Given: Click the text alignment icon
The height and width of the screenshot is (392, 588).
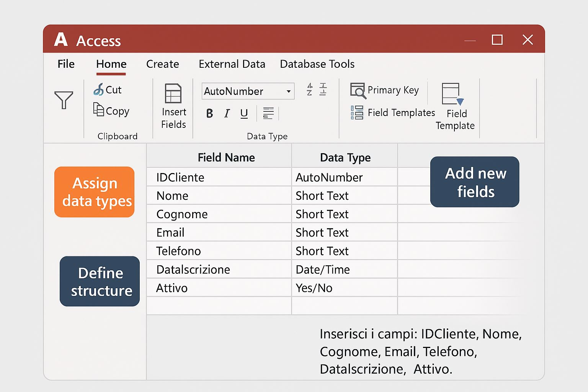Looking at the screenshot, I should [268, 113].
